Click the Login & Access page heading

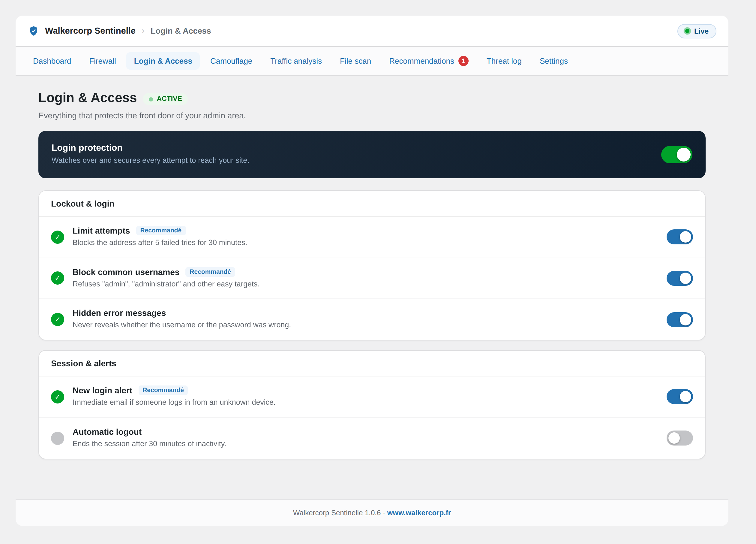coord(88,98)
